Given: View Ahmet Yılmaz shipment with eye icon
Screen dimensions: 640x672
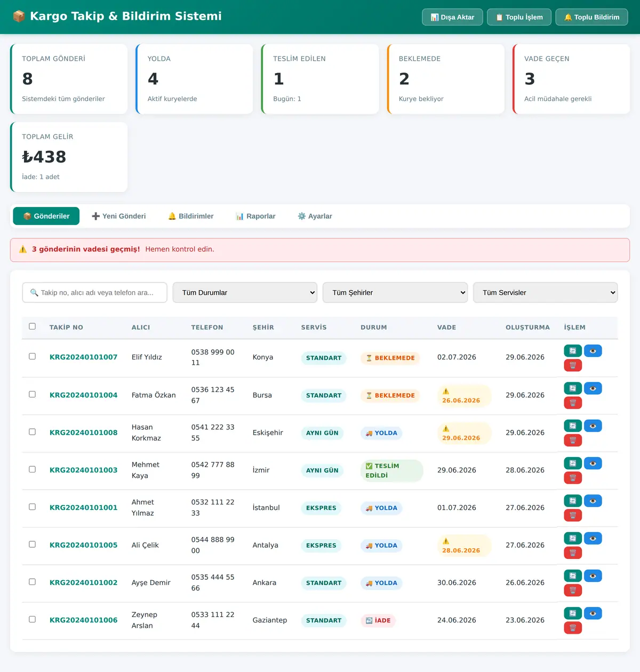Looking at the screenshot, I should click(593, 501).
